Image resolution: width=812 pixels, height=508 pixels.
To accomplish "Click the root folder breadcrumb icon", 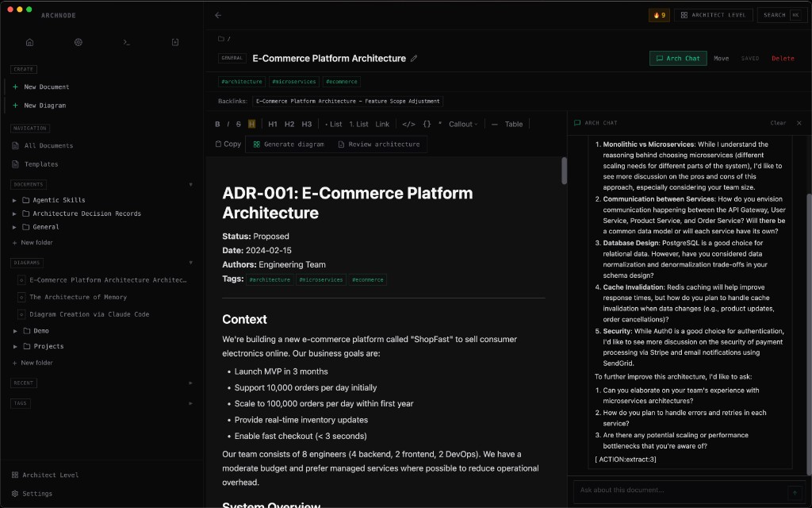I will [221, 39].
